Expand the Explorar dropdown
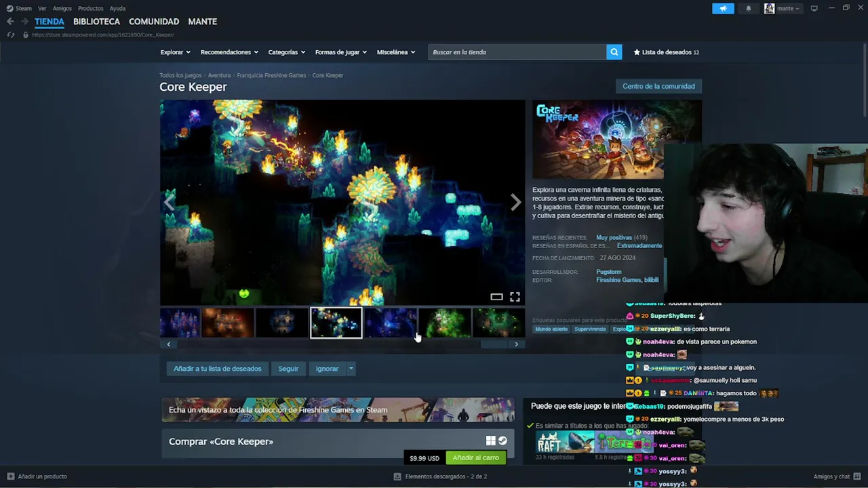 point(175,52)
